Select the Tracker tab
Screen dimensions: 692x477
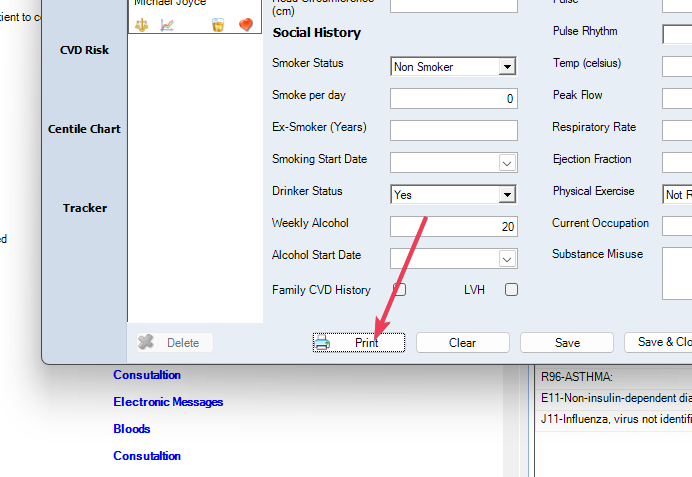tap(84, 208)
